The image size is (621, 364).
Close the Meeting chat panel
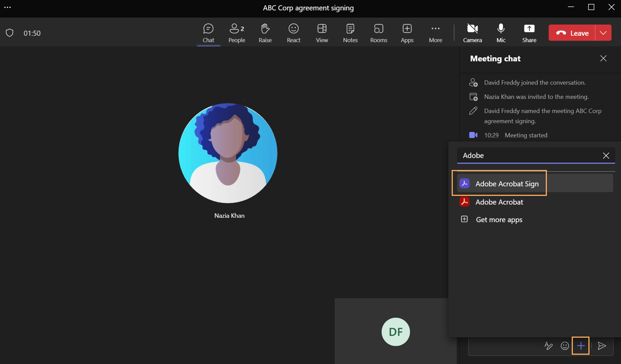[x=603, y=59]
